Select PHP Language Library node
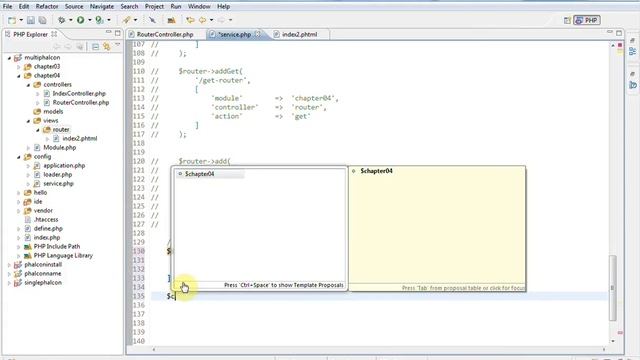The width and height of the screenshot is (640, 360). [x=63, y=256]
